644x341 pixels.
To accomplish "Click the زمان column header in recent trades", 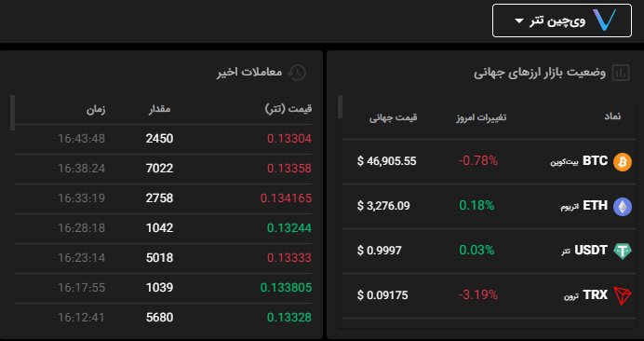I will pos(96,109).
